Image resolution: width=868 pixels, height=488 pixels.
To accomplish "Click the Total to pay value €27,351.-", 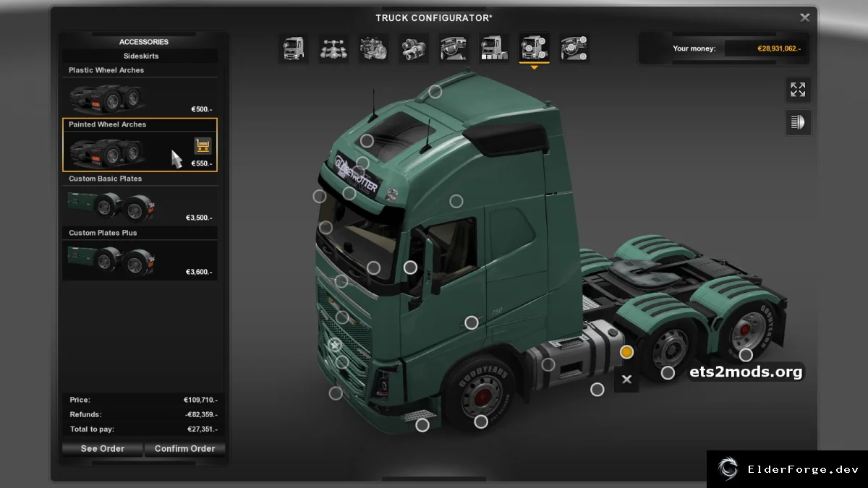I will pyautogui.click(x=202, y=429).
